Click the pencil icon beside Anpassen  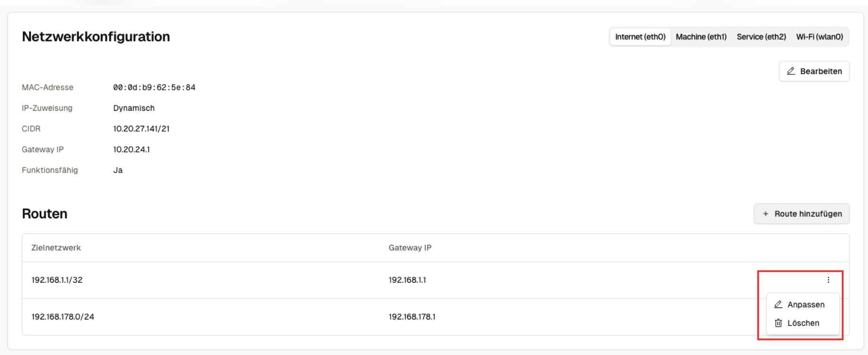[x=778, y=304]
